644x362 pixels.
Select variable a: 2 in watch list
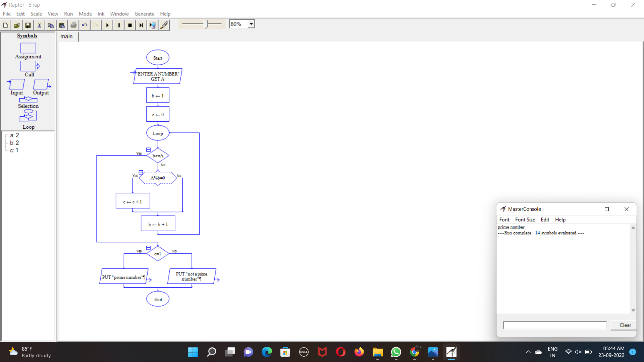pyautogui.click(x=14, y=135)
